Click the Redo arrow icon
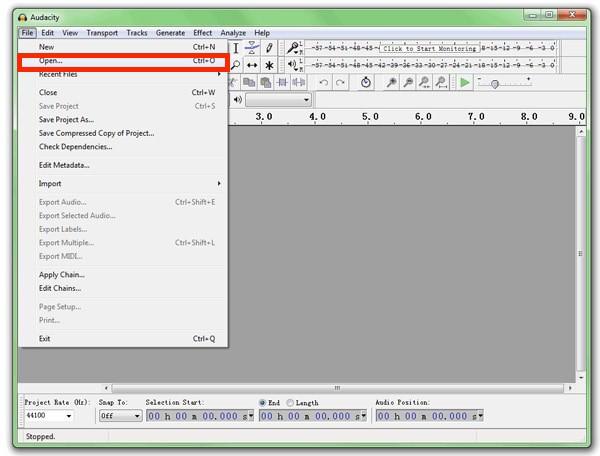The height and width of the screenshot is (456, 600). (x=340, y=82)
